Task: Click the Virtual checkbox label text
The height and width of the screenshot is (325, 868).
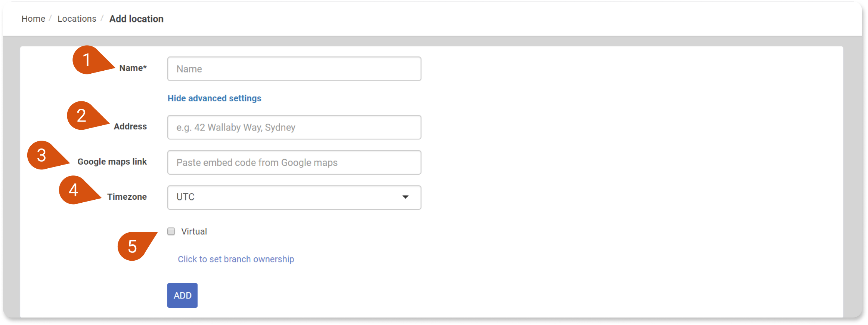Action: [x=194, y=232]
